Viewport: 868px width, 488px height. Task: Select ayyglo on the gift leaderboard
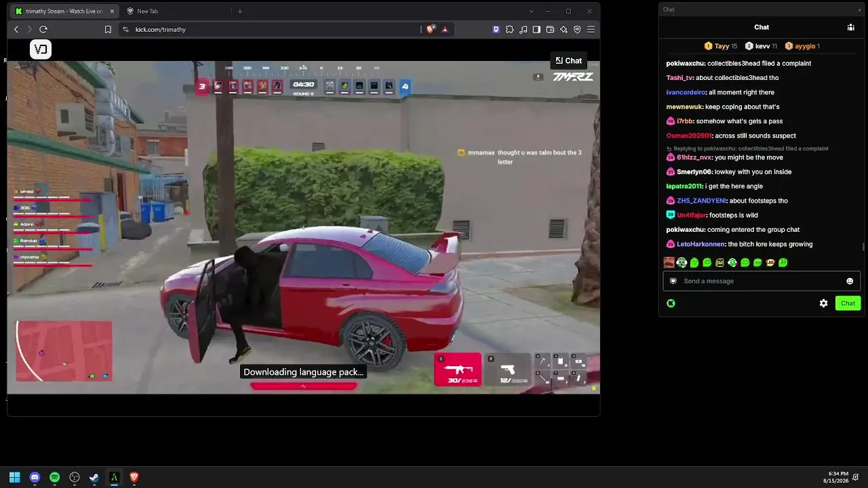[802, 46]
